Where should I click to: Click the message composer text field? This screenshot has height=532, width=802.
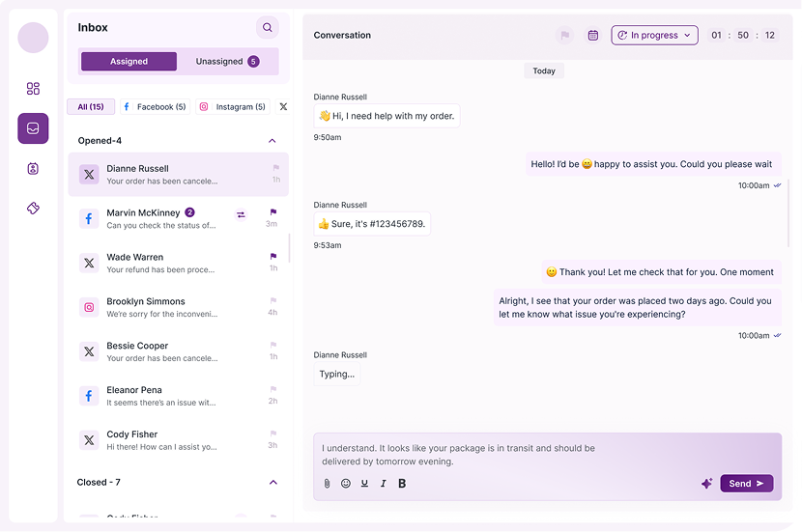tap(547, 455)
